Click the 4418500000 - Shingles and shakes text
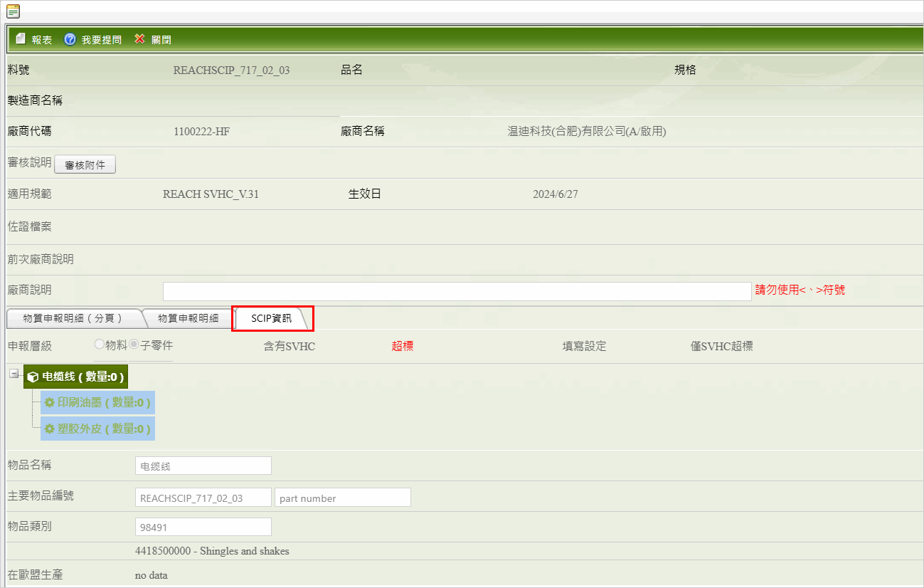Screen dimensions: 924x588 [x=212, y=551]
